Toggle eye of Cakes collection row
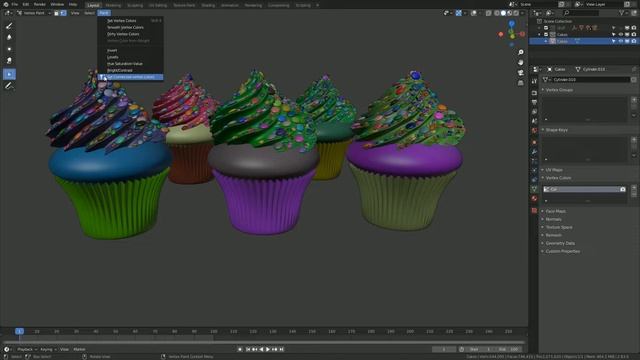Viewport: 640px width, 360px height. pos(621,35)
